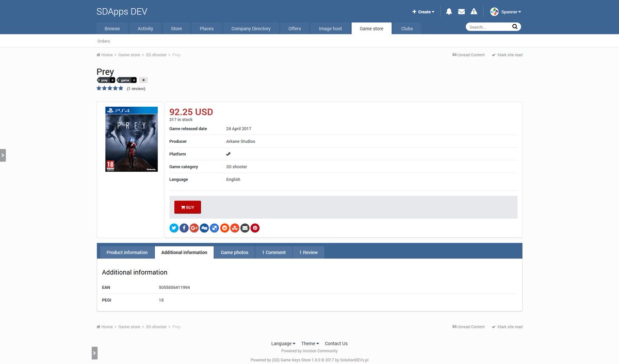619x364 pixels.
Task: Click Powered by Invision Community link
Action: tap(309, 351)
